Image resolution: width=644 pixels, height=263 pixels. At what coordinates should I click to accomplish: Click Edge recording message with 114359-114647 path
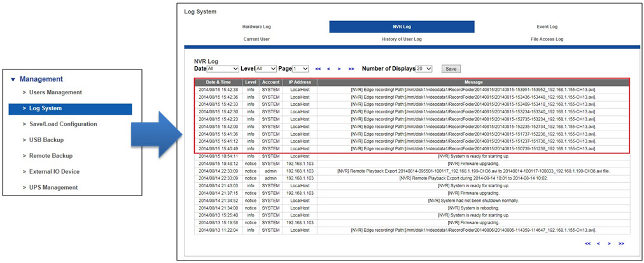click(x=473, y=230)
